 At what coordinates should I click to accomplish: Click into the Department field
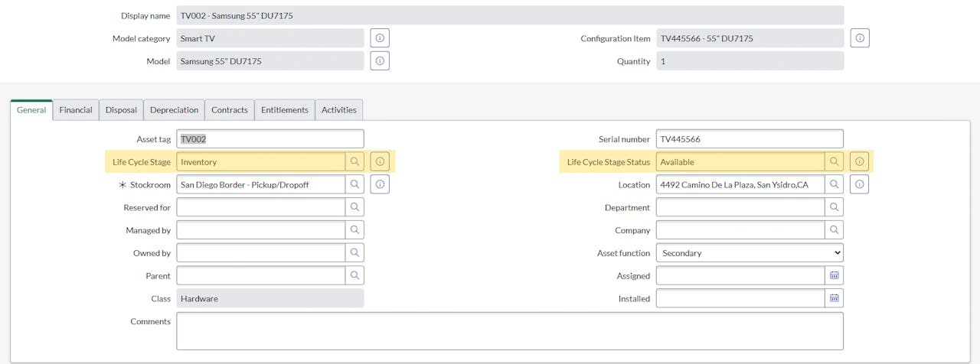740,207
